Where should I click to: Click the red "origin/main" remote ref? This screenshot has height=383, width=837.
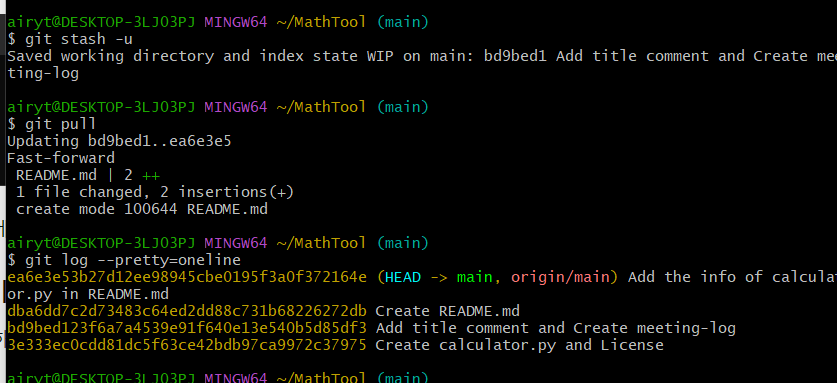coord(560,277)
